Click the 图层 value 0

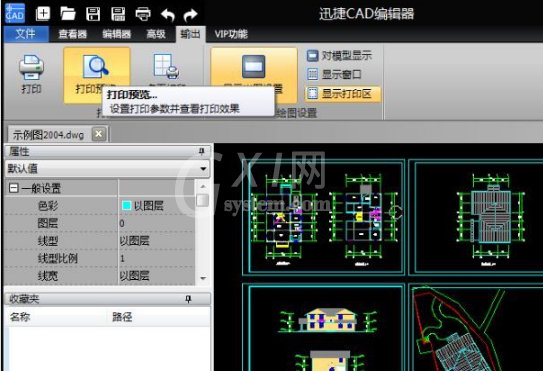point(122,223)
